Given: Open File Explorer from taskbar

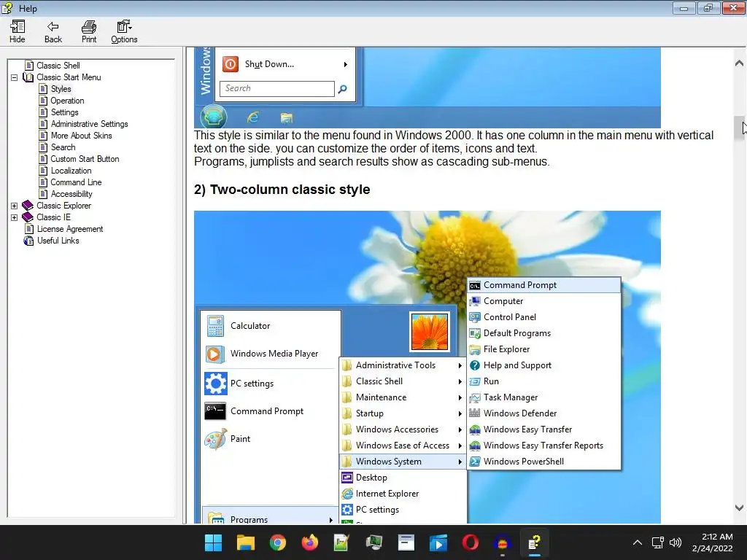Looking at the screenshot, I should [245, 542].
